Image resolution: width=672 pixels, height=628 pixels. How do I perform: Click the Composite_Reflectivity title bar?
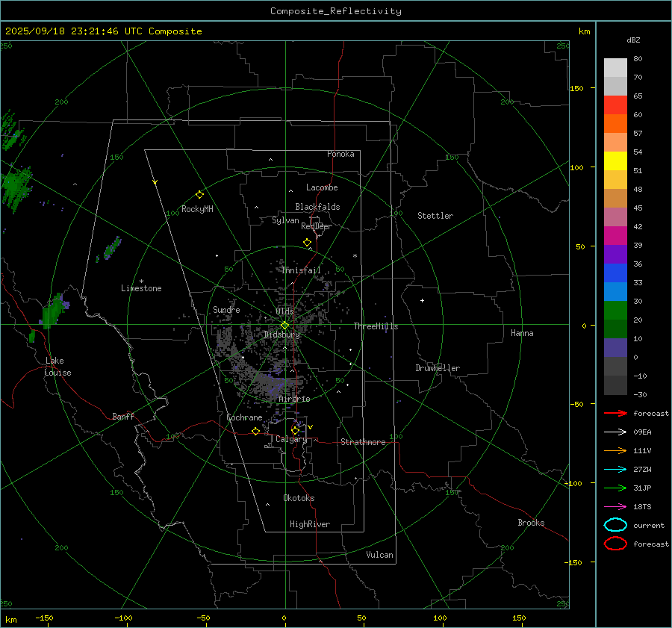(335, 11)
